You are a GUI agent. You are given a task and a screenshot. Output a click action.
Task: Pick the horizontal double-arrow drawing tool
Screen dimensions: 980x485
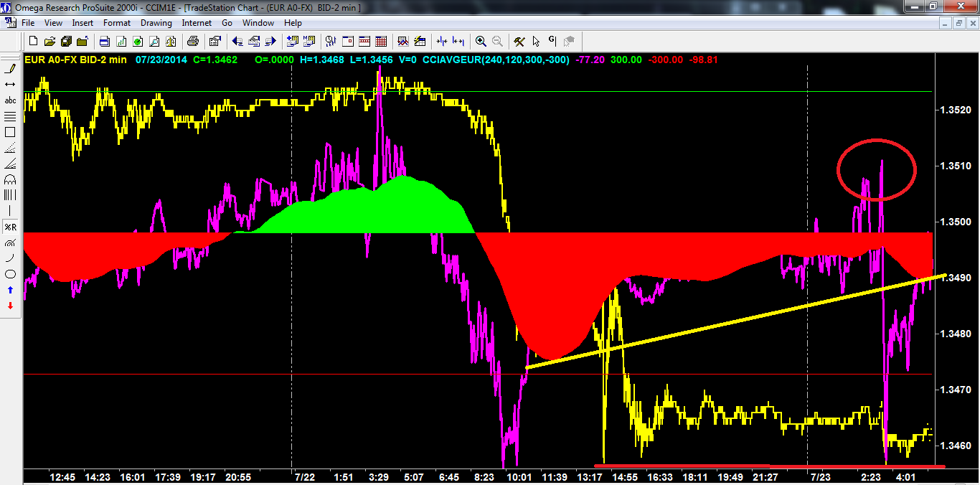[x=10, y=85]
